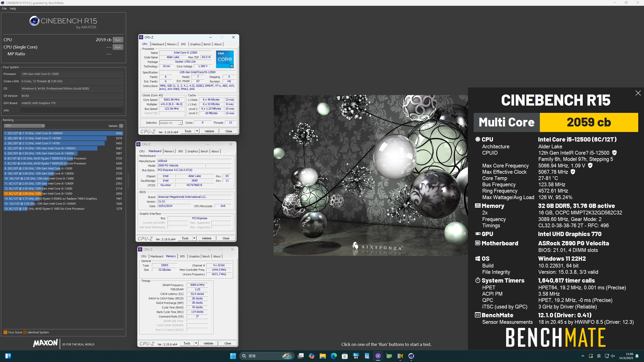
Task: Click the Multi Core 2059 cb score banner
Action: point(556,122)
